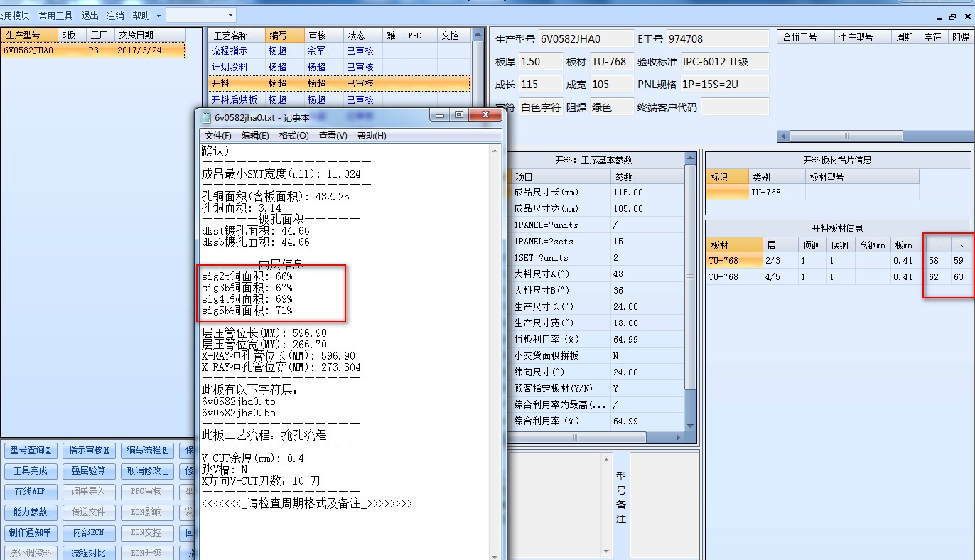Select the 计划投料 process row
Image resolution: width=975 pixels, height=560 pixels.
pos(339,67)
